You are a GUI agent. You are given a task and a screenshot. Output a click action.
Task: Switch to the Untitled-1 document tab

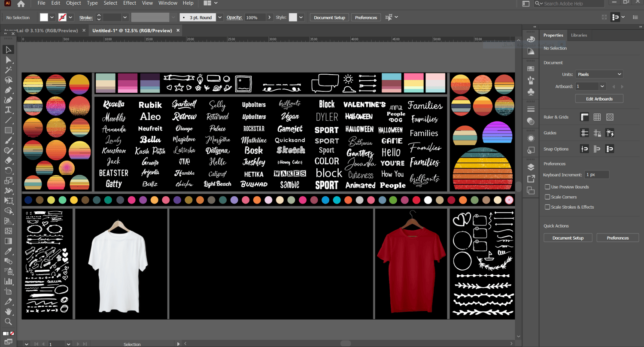[132, 30]
